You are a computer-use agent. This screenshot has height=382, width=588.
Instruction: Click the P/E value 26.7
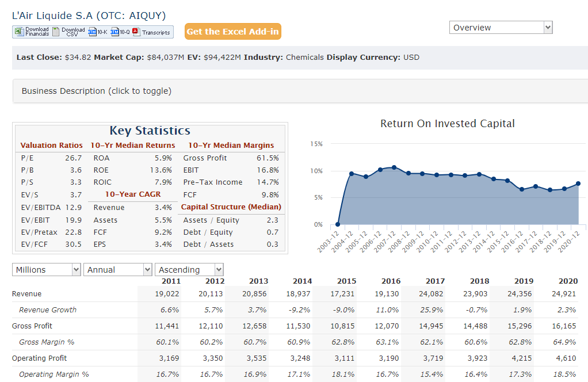(74, 158)
